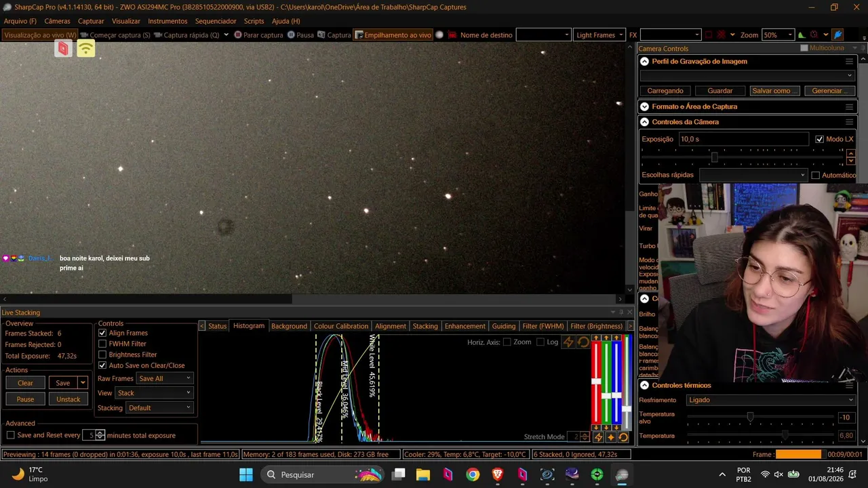Raise the red channel with its up arrow
Screen dimensions: 868x488
coord(597,338)
